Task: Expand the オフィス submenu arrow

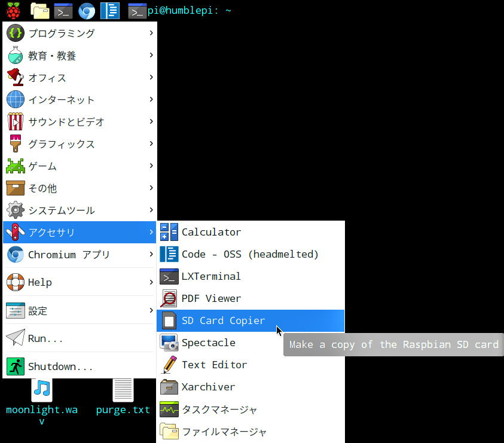Action: (151, 77)
